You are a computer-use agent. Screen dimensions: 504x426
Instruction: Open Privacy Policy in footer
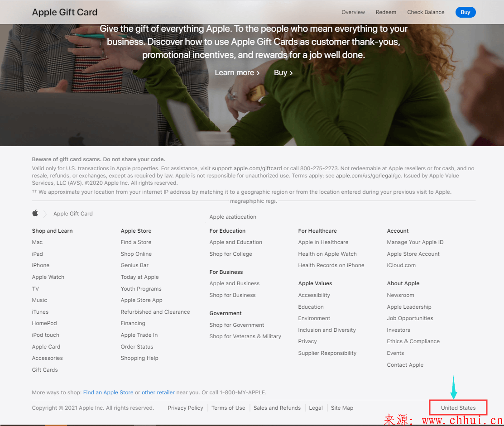185,408
